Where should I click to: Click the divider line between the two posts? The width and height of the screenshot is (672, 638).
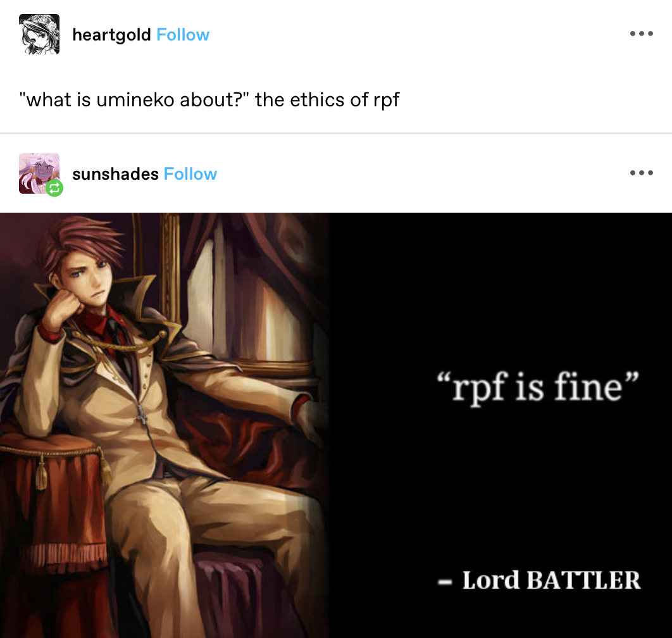336,133
